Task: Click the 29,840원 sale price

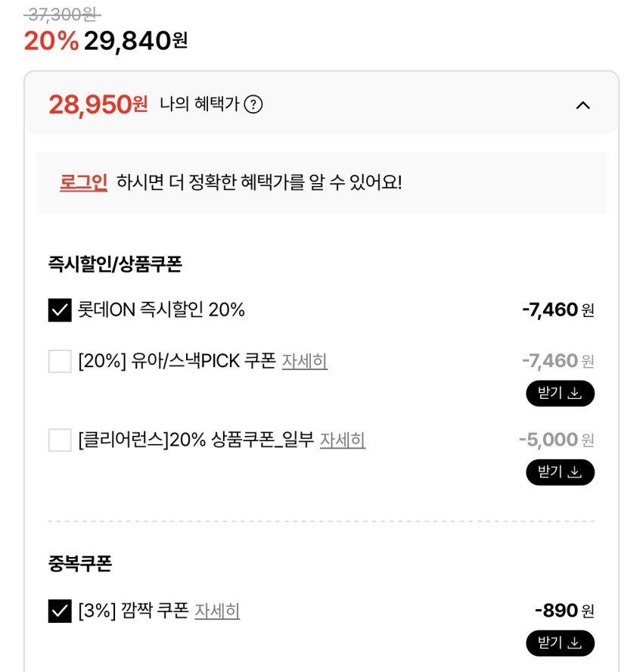Action: point(135,41)
